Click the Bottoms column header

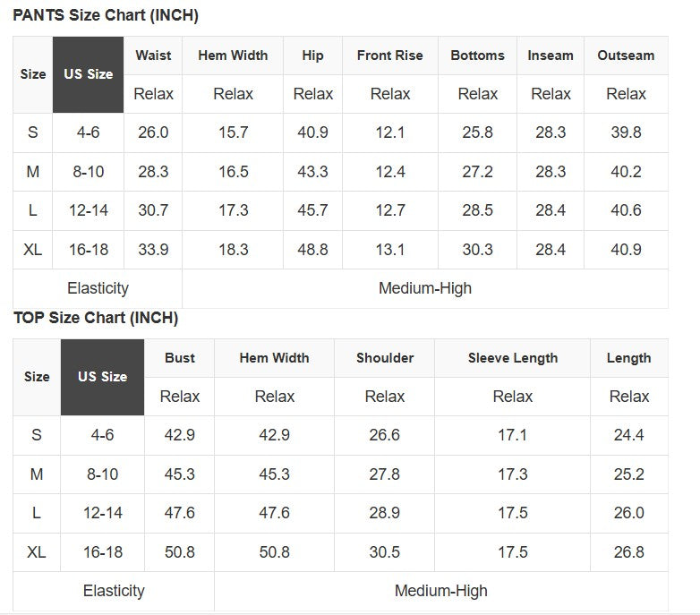click(x=477, y=56)
